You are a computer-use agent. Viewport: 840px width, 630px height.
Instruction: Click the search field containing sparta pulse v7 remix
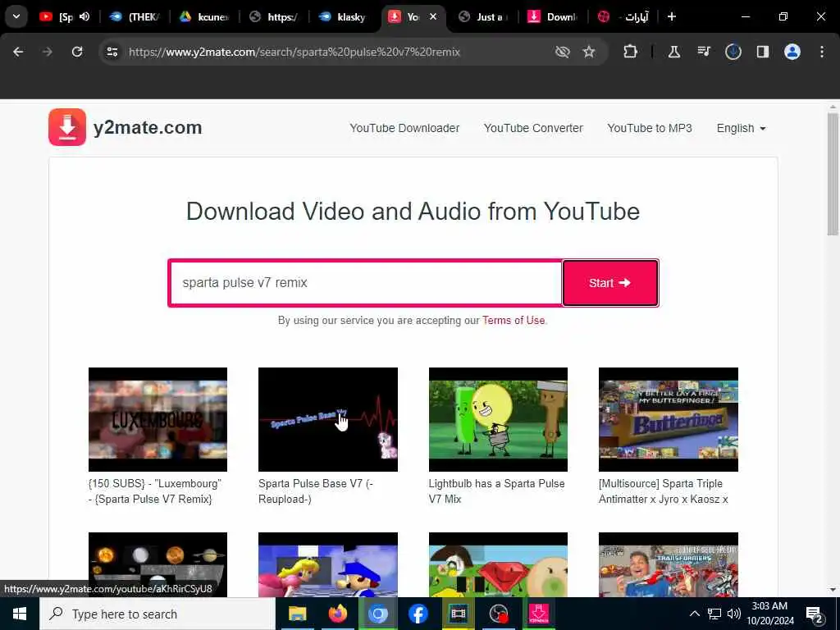click(365, 283)
